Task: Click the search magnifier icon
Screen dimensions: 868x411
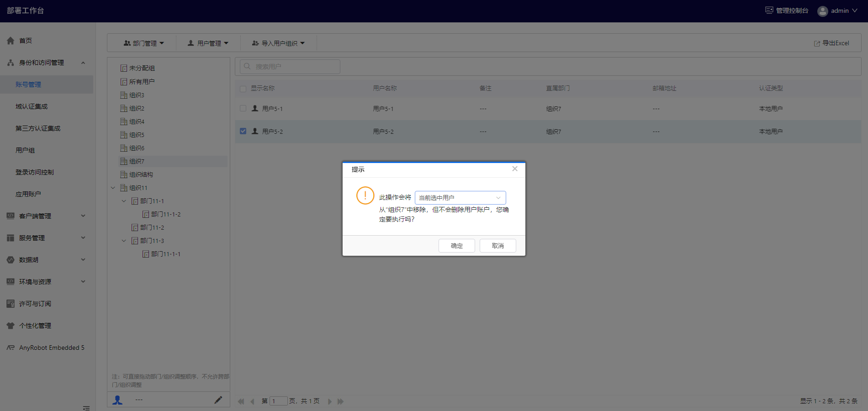Action: [x=247, y=66]
